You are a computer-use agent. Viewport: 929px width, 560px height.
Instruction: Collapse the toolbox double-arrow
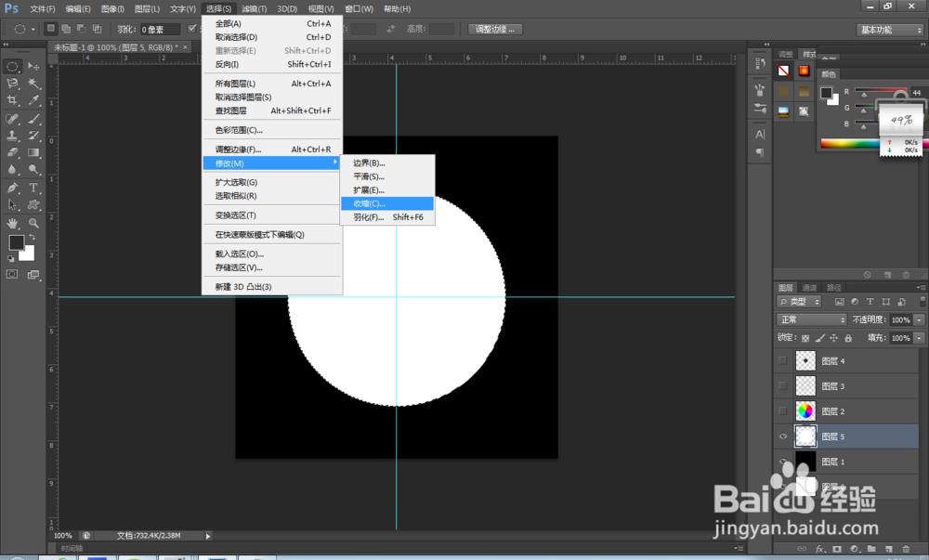[6, 45]
